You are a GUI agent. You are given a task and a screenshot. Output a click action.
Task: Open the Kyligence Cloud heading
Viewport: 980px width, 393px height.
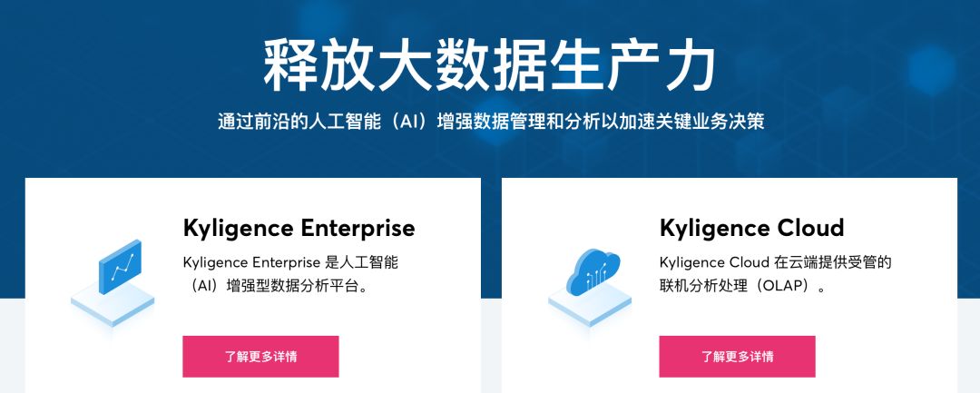click(751, 228)
